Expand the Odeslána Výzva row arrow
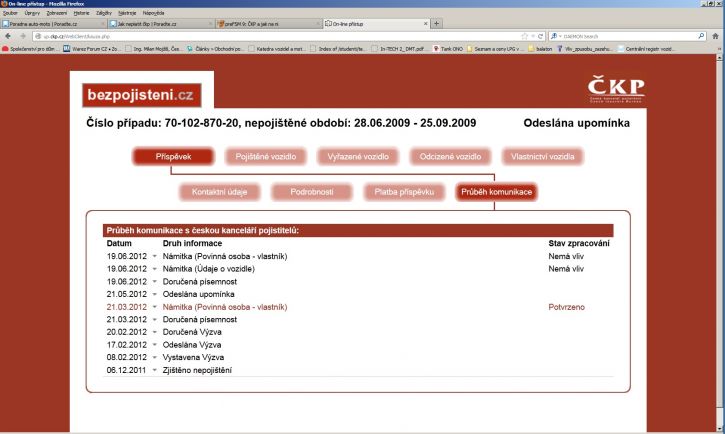725x434 pixels. (x=154, y=345)
